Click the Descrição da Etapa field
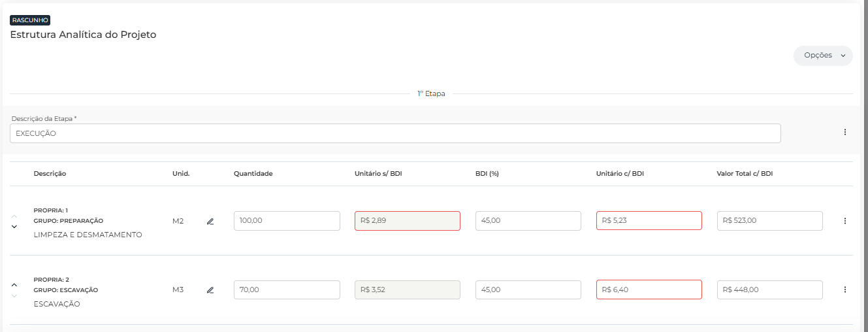The width and height of the screenshot is (868, 332). tap(394, 133)
